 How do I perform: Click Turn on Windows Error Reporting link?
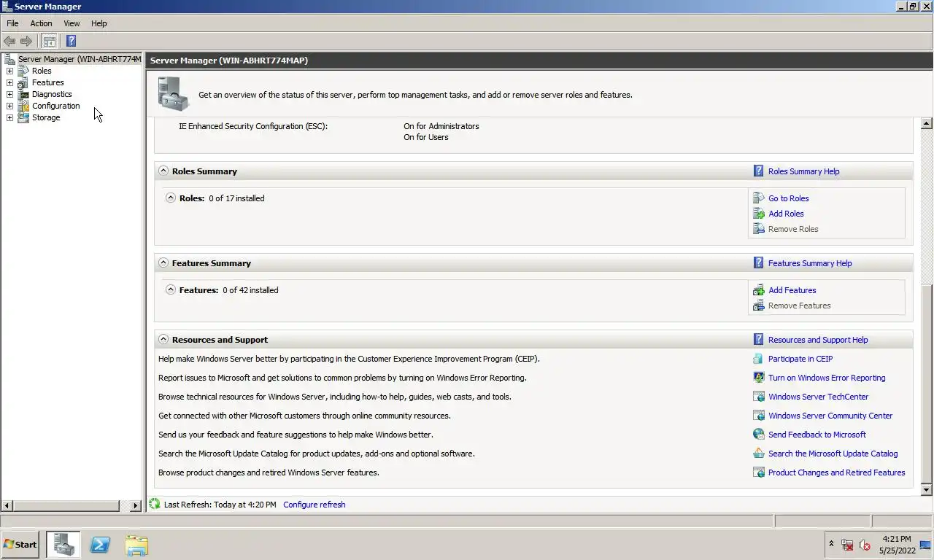coord(827,378)
